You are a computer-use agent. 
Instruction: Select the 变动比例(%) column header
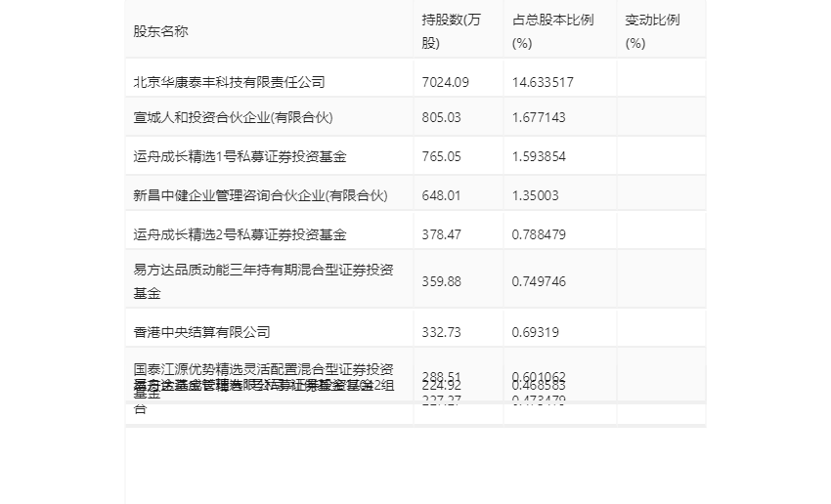pyautogui.click(x=652, y=31)
